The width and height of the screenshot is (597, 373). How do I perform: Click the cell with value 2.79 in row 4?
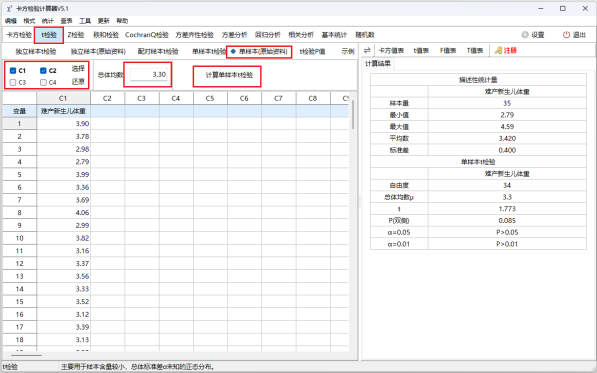pyautogui.click(x=63, y=162)
